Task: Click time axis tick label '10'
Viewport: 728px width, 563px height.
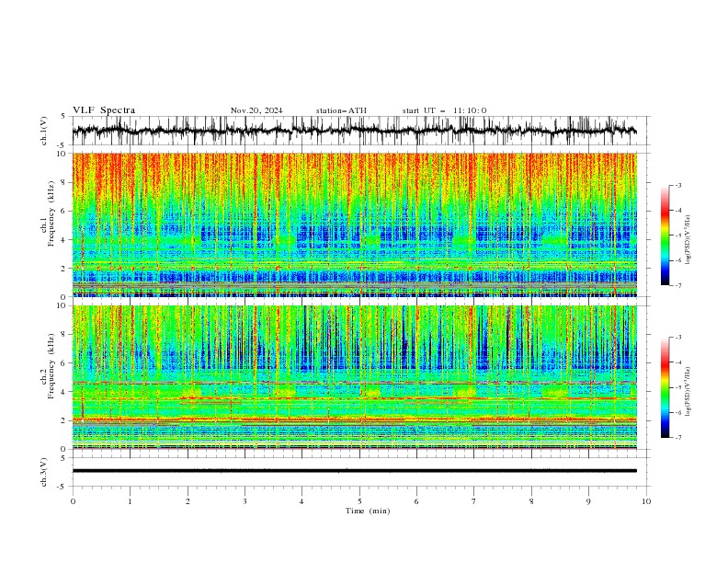Action: (x=646, y=501)
